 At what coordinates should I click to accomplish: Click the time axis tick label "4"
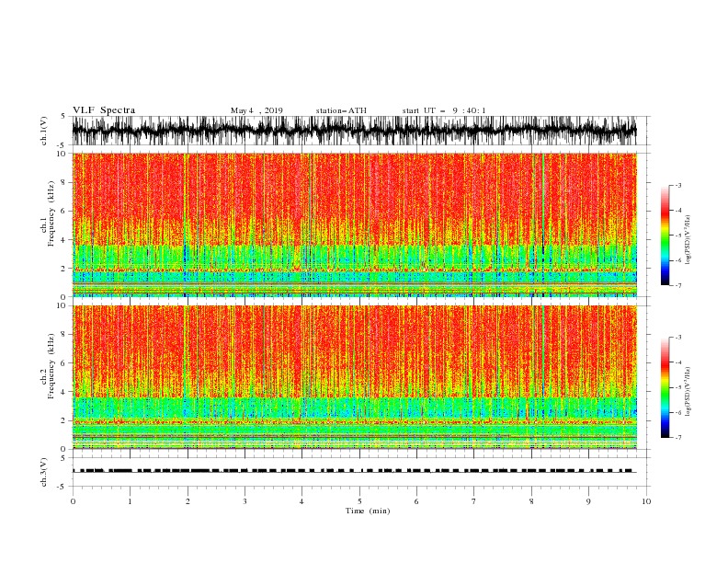(x=301, y=501)
